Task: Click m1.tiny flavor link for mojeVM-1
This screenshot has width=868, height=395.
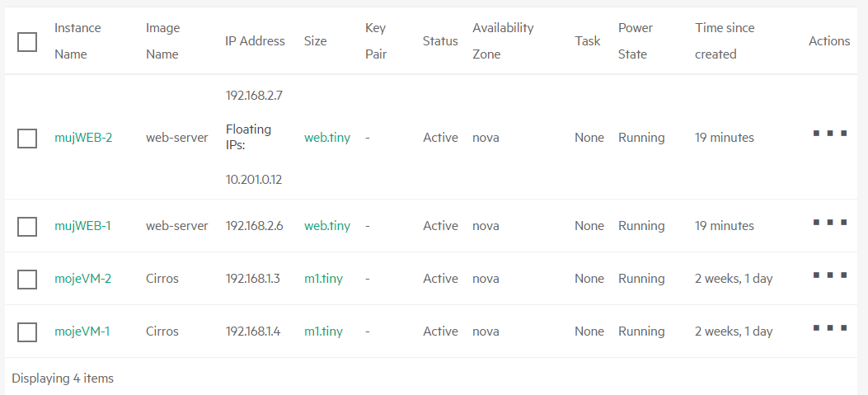Action: (x=323, y=331)
